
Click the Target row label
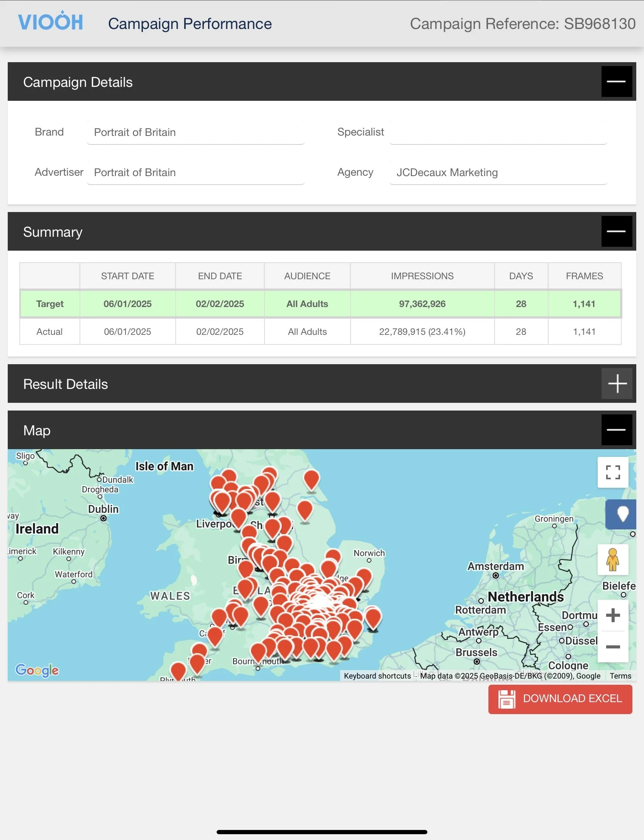[x=50, y=304]
